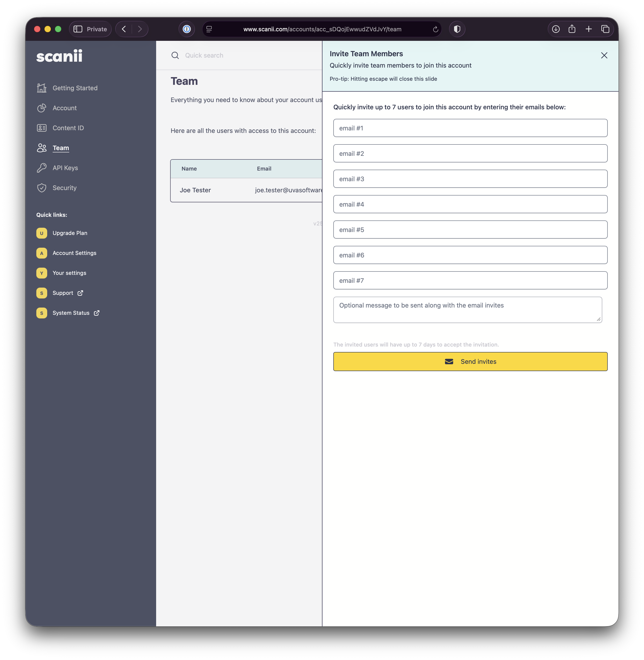Open the Safari downloads icon
The image size is (644, 660).
(556, 29)
